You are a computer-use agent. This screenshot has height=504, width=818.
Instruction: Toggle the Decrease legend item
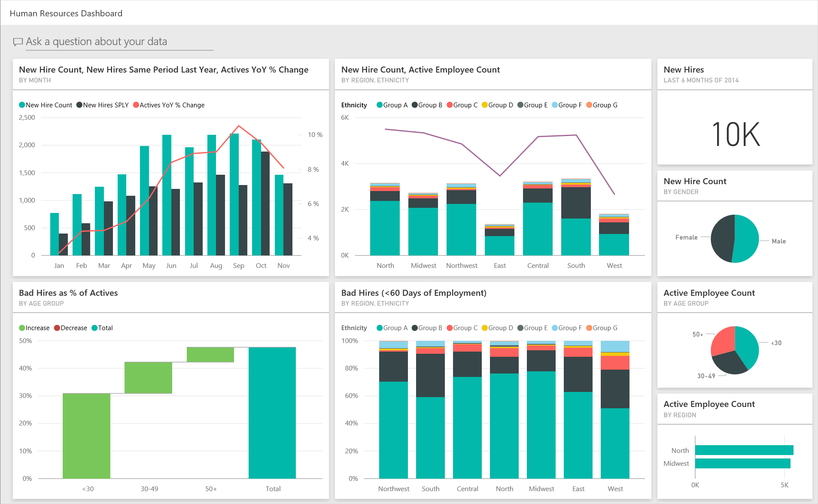coord(70,328)
